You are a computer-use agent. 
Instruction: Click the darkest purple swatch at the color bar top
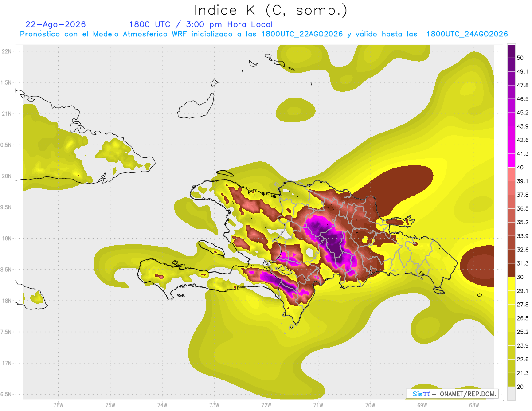click(x=511, y=51)
